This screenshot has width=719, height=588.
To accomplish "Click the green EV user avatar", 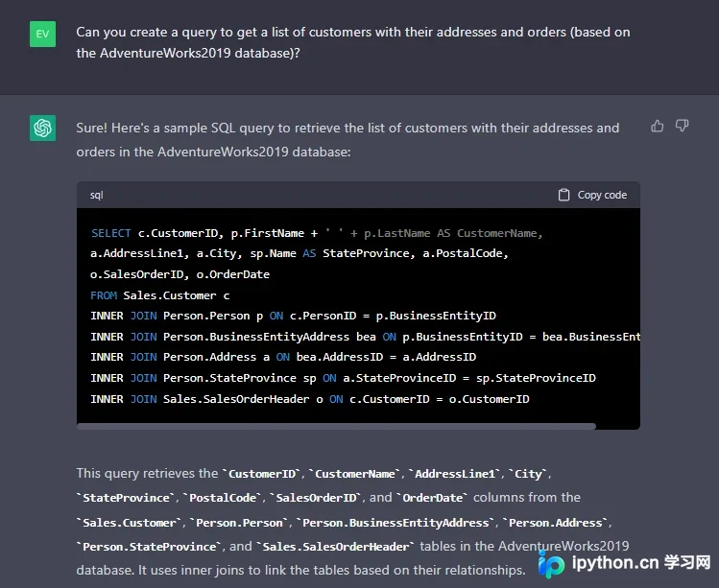I will click(x=42, y=34).
